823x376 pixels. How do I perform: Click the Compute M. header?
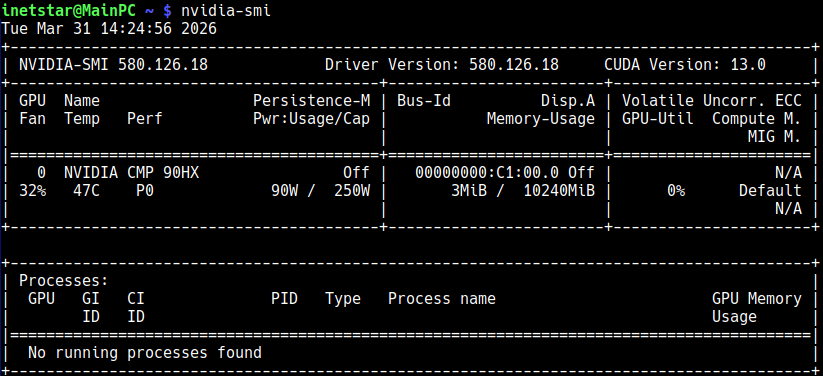coord(757,119)
